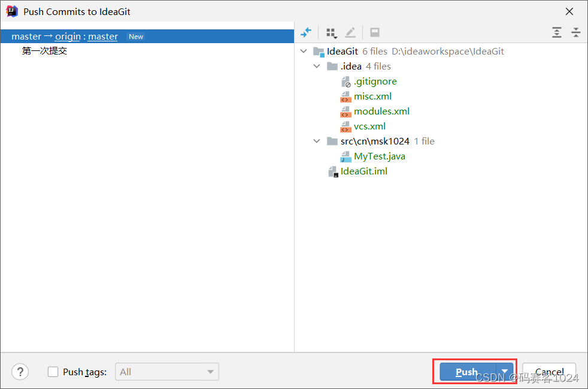This screenshot has height=389, width=588.
Task: Click the New branch label tag
Action: click(136, 37)
